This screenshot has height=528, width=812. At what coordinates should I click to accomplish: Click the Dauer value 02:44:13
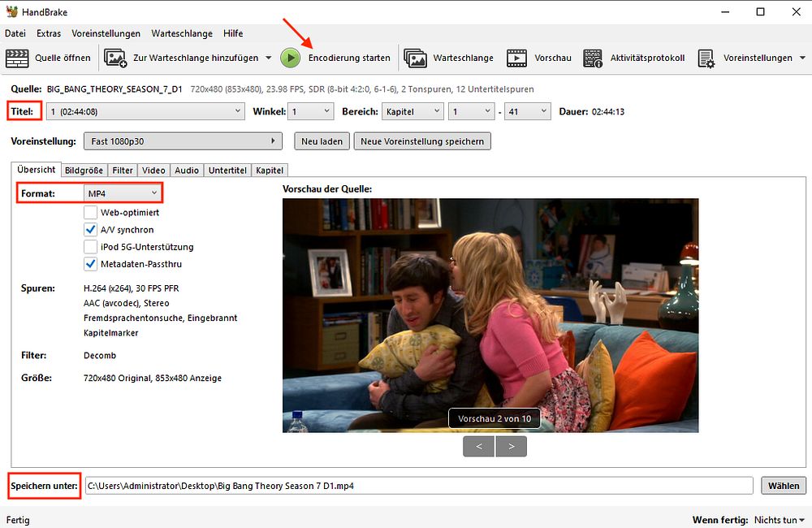point(607,111)
